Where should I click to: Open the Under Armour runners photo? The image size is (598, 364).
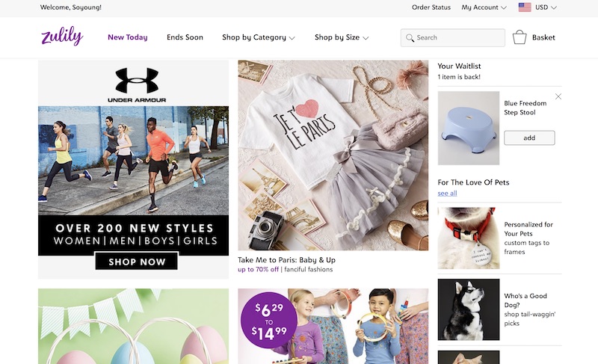click(x=134, y=161)
